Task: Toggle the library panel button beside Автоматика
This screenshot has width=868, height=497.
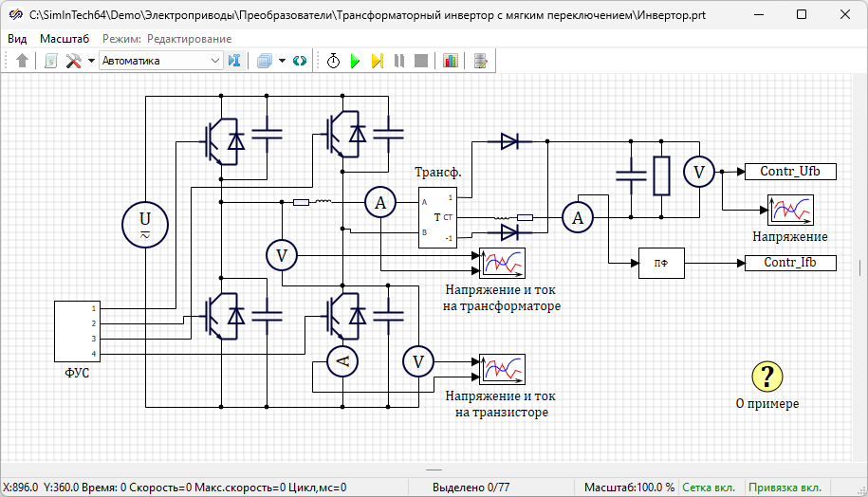Action: pos(235,61)
